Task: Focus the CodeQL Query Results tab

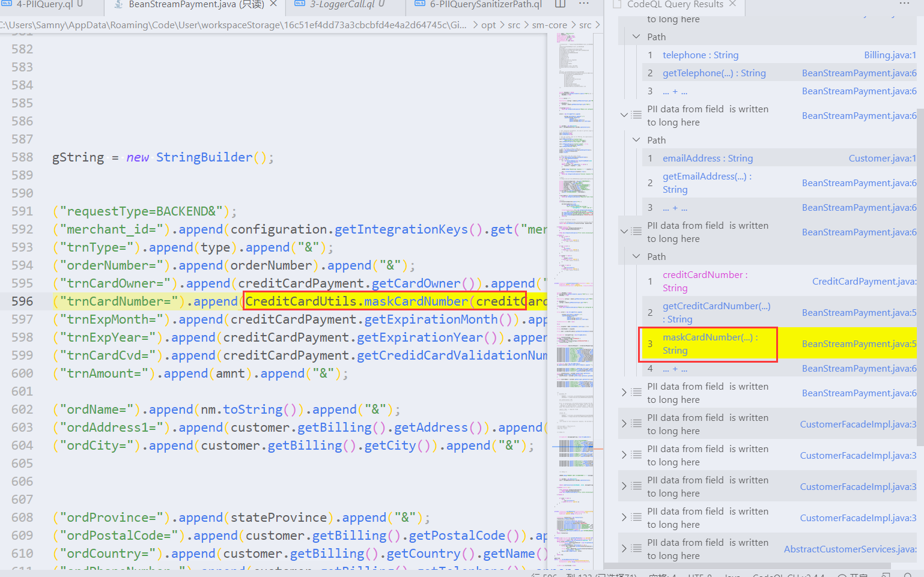Action: (675, 4)
